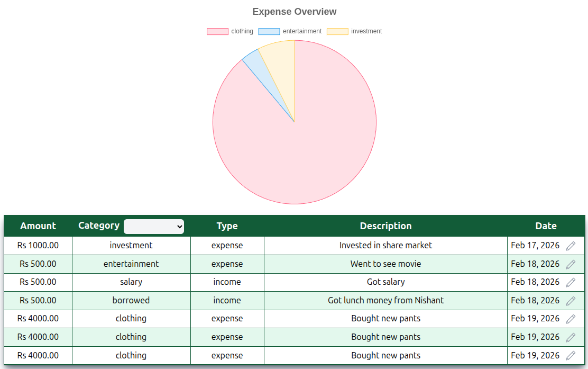Click the edit pencil on the "Got salary" row
Viewport: 588px width, 369px height.
[x=571, y=282]
